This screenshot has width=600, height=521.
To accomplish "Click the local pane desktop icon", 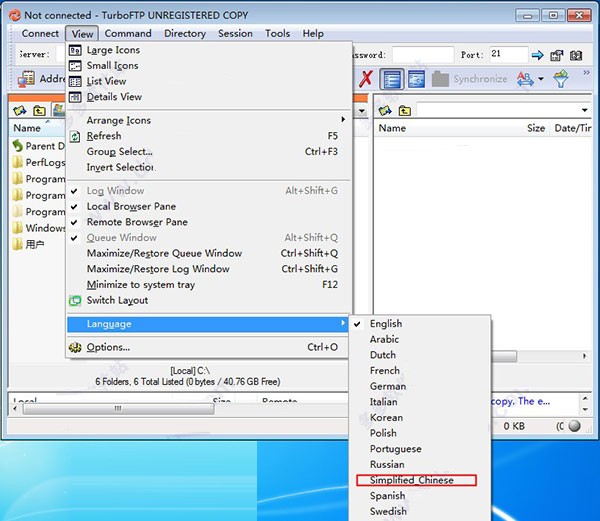I will click(59, 110).
